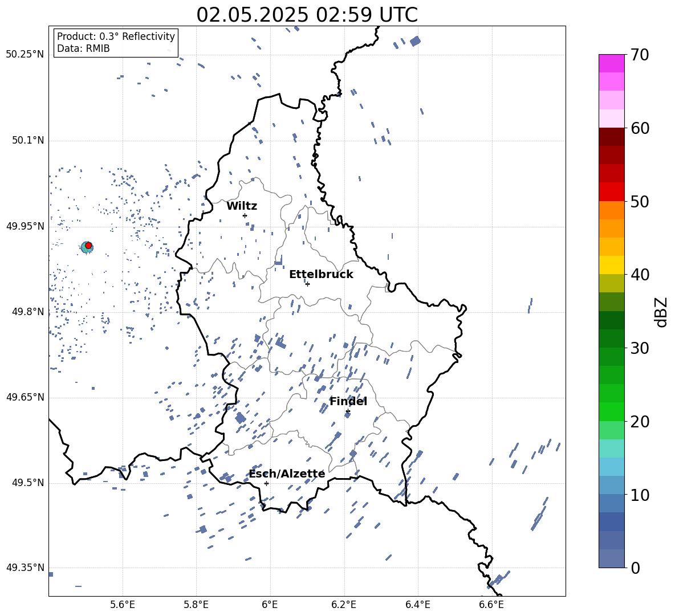Click the dBZ colorbar axis label
This screenshot has height=616, width=675.
click(662, 312)
